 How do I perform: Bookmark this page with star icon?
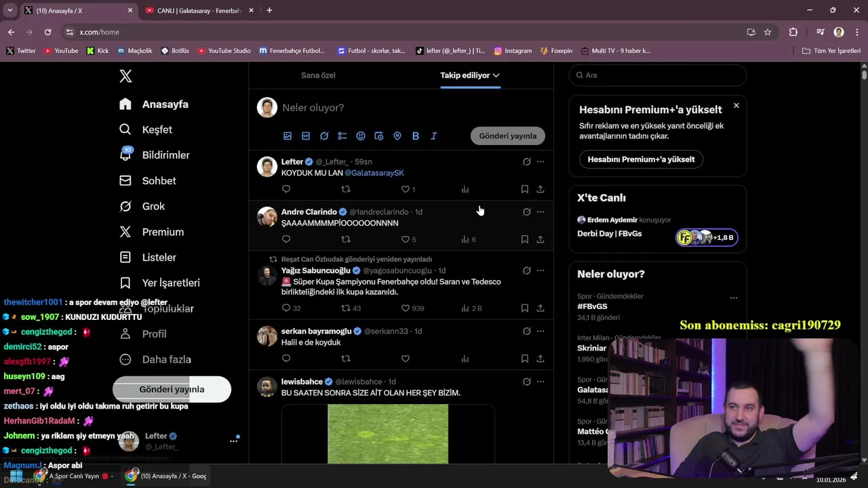pyautogui.click(x=768, y=32)
